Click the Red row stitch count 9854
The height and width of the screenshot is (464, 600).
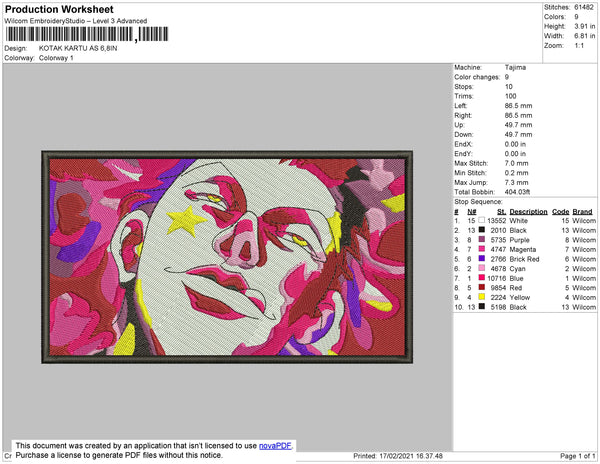click(498, 288)
